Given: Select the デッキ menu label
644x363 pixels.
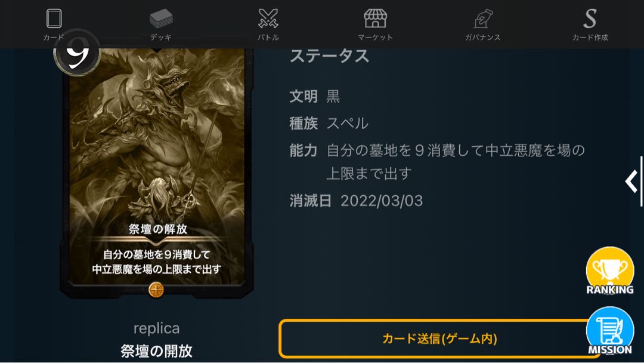Looking at the screenshot, I should (161, 38).
